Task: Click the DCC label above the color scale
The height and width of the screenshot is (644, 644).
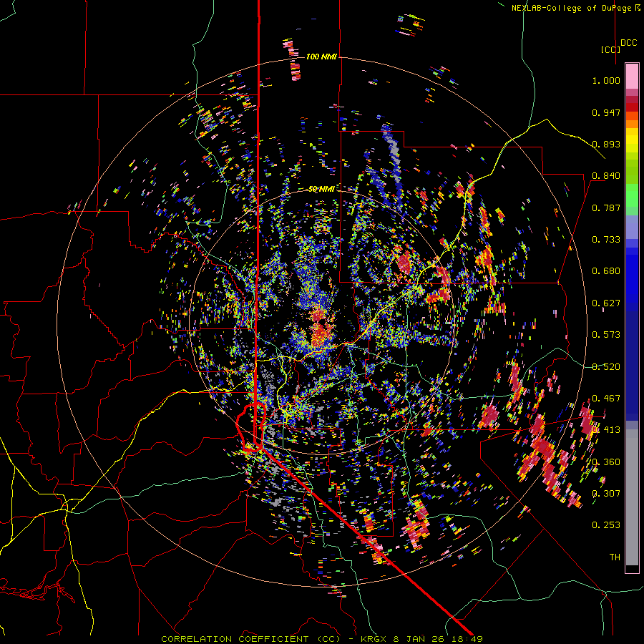Action: (629, 43)
